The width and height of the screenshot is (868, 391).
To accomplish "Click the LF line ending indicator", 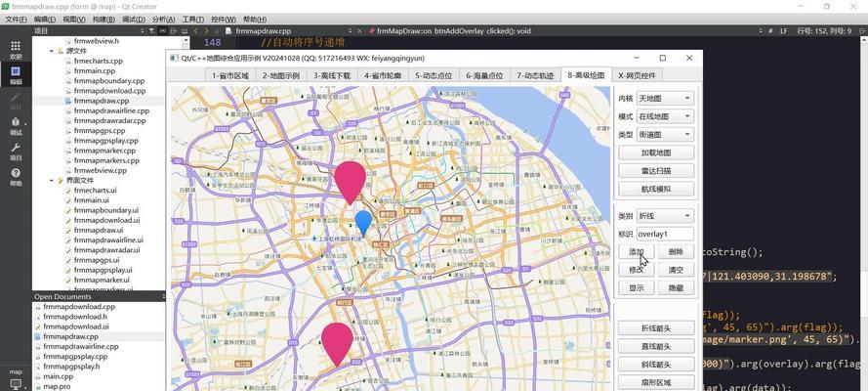I will pos(784,31).
